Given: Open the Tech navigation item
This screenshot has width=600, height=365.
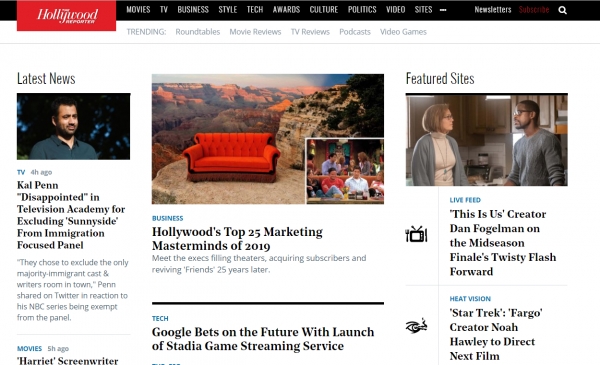Looking at the screenshot, I should coord(255,10).
